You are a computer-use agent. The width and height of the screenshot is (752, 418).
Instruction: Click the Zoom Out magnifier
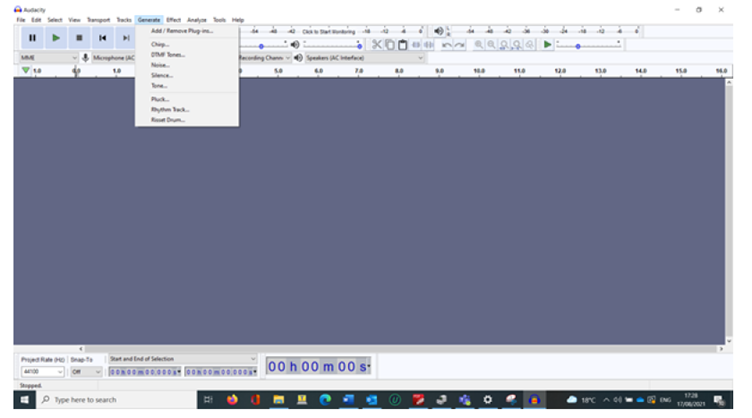coord(491,45)
